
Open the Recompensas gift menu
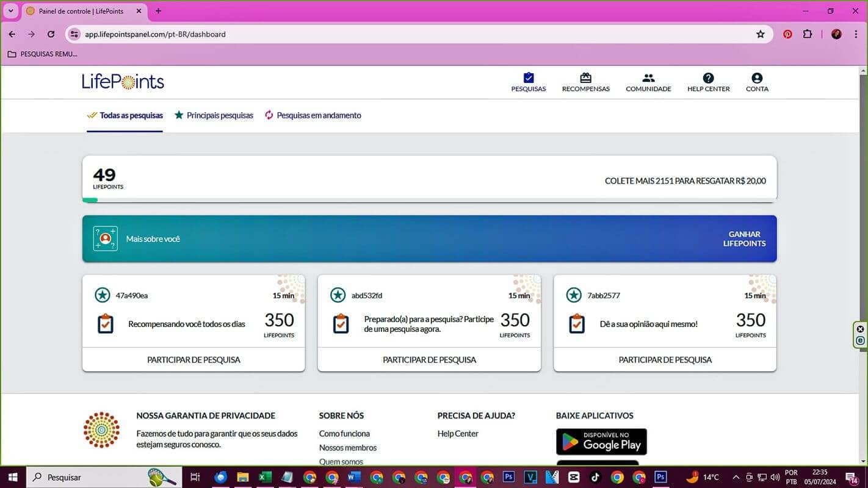click(585, 82)
